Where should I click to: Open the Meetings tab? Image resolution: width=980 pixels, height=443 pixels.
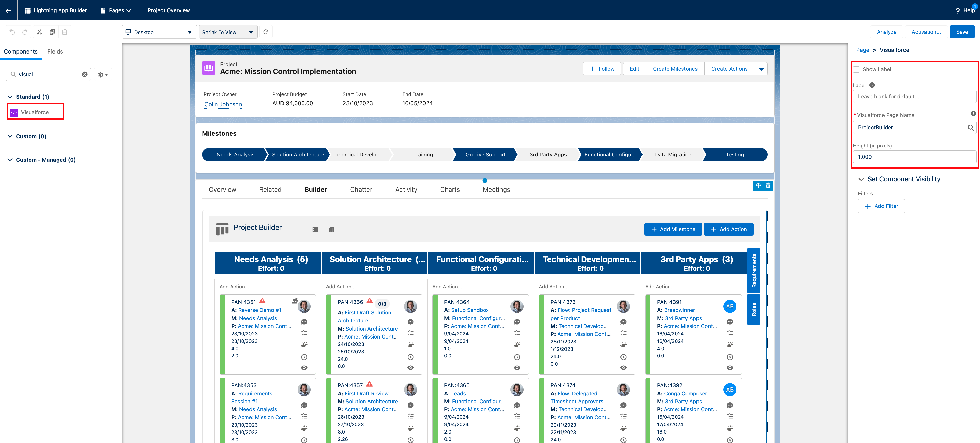point(496,189)
